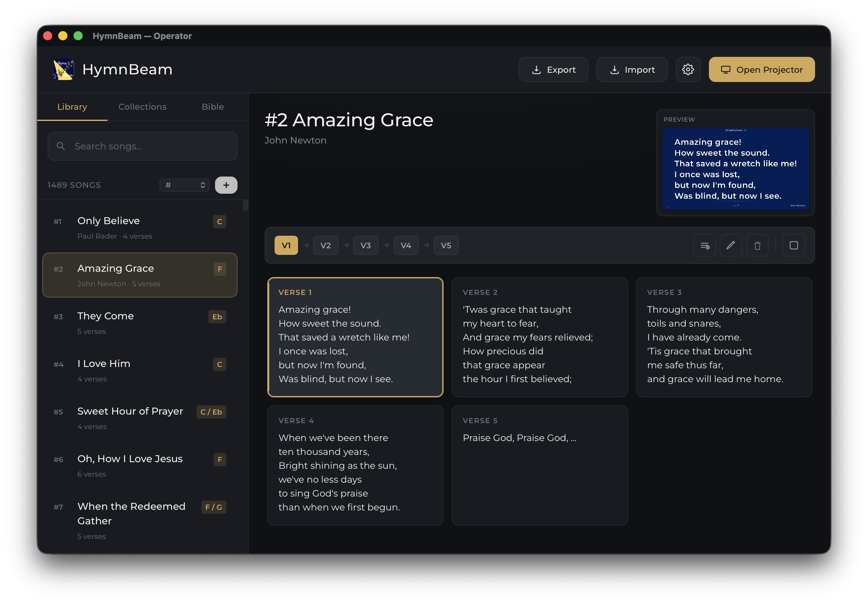Switch to the Collections tab

143,107
